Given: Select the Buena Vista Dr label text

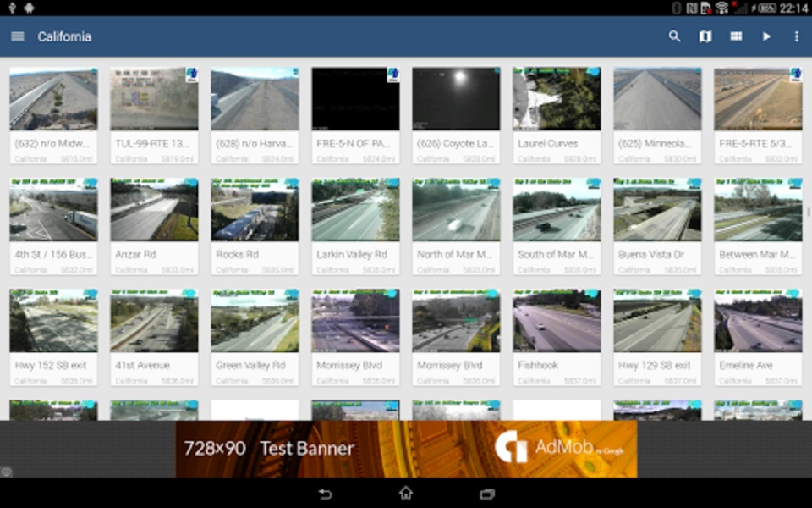Looking at the screenshot, I should (651, 255).
